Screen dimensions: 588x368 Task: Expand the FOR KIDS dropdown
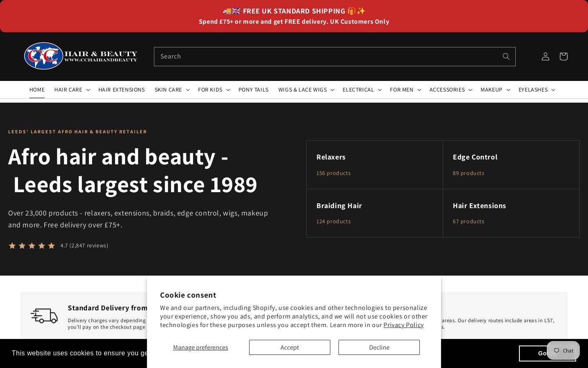(214, 90)
